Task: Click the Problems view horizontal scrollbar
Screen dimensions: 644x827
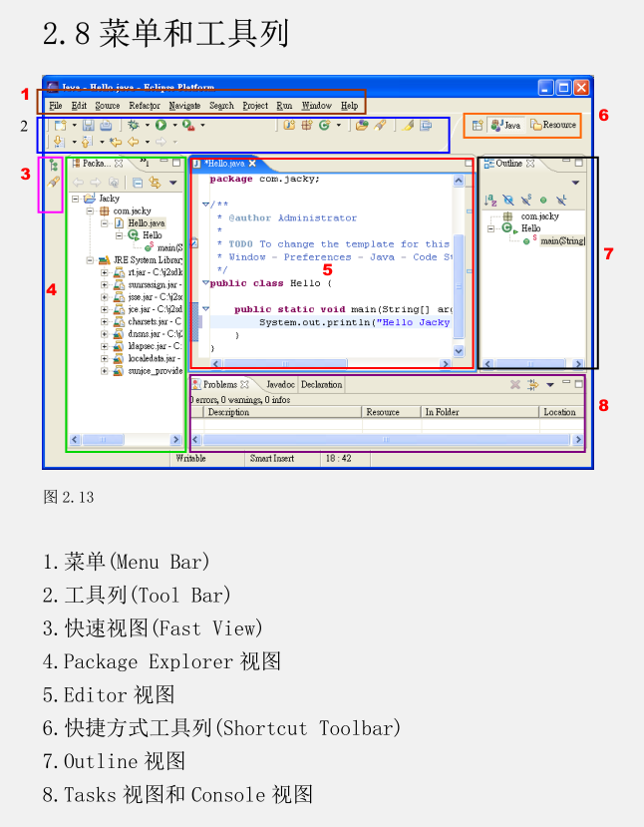Action: [x=386, y=439]
